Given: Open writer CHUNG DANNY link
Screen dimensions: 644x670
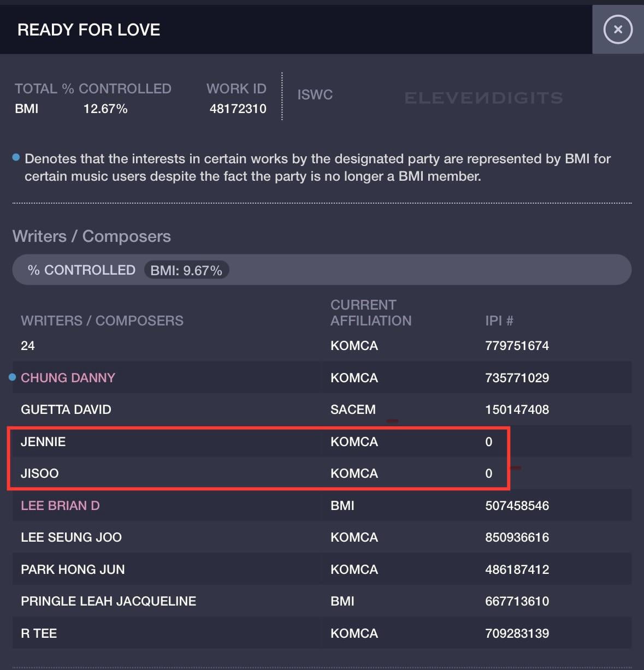Looking at the screenshot, I should coord(68,378).
